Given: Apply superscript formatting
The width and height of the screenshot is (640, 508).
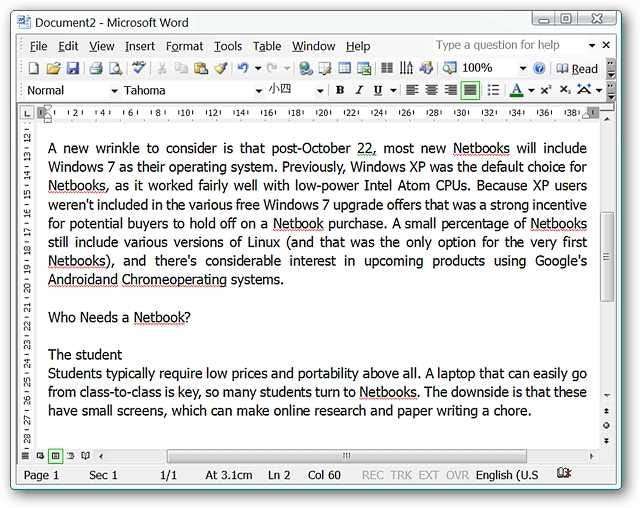Looking at the screenshot, I should point(546,90).
